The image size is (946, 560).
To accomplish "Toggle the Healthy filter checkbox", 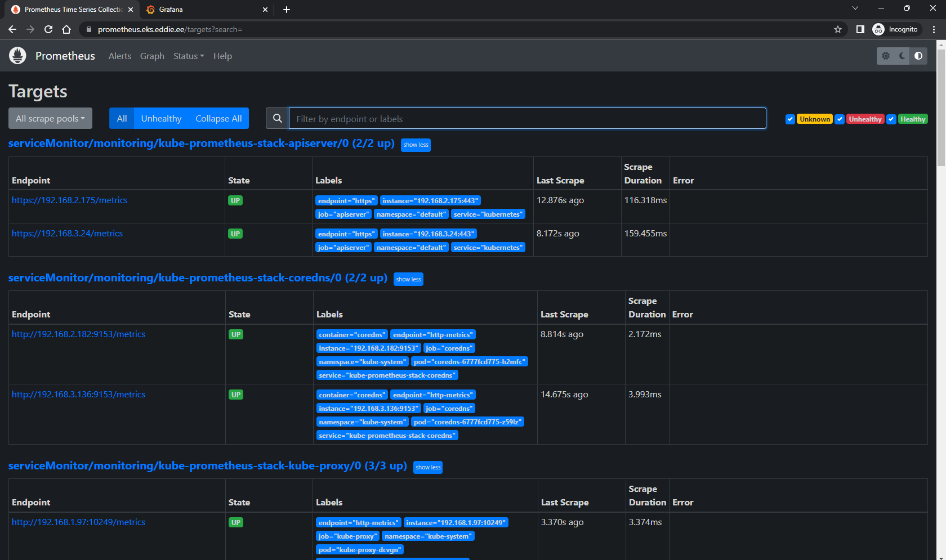I will 891,119.
